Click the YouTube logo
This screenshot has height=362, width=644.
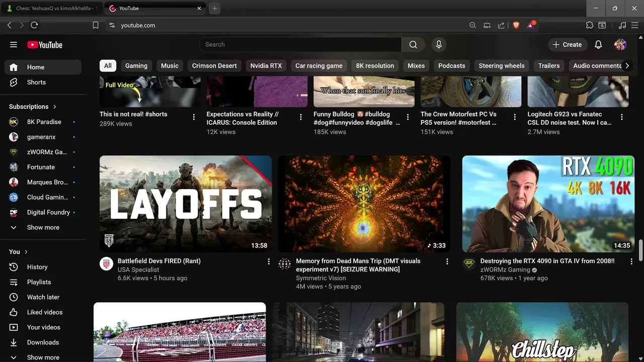click(x=45, y=45)
